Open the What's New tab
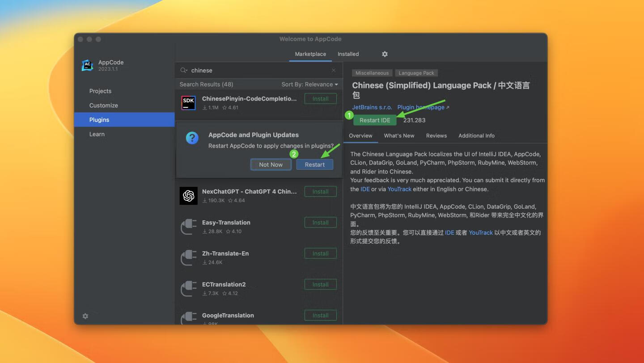The image size is (644, 363). pos(399,135)
